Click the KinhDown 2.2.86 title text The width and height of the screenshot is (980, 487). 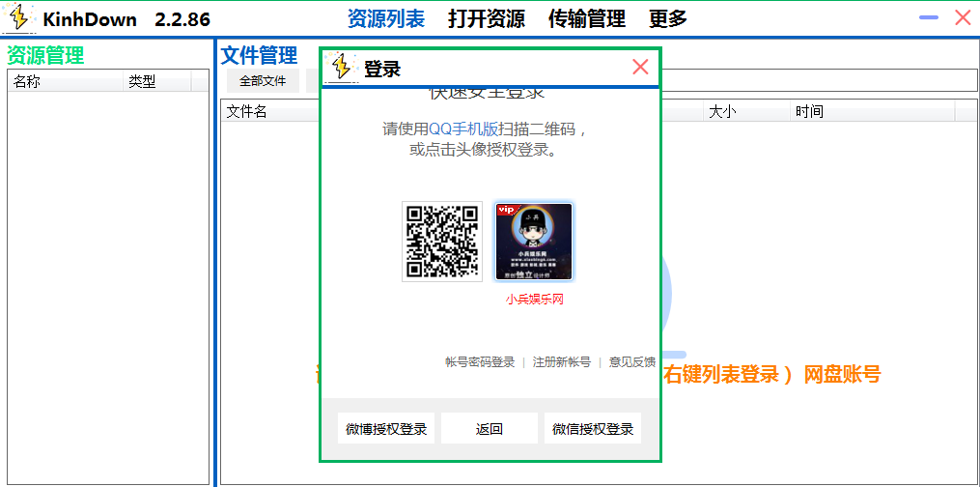click(126, 19)
